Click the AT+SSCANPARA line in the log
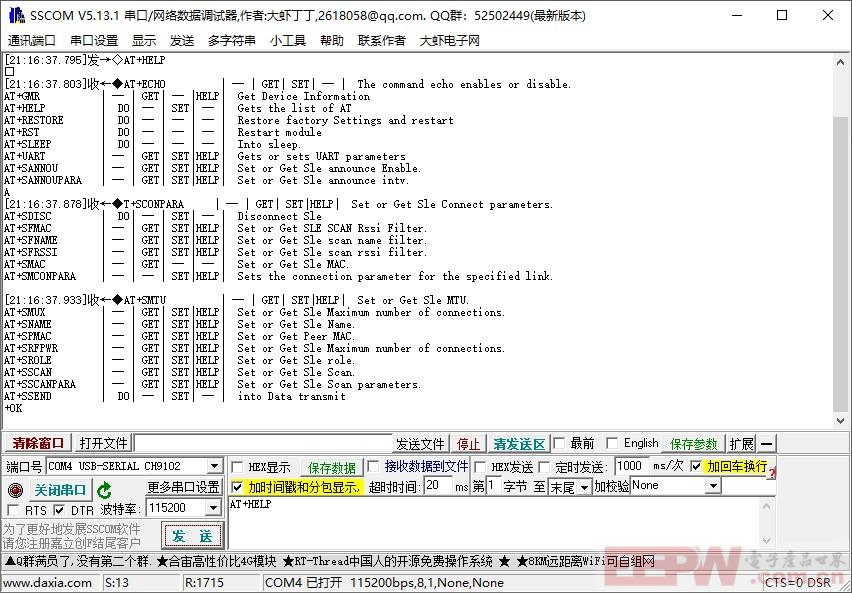 212,384
